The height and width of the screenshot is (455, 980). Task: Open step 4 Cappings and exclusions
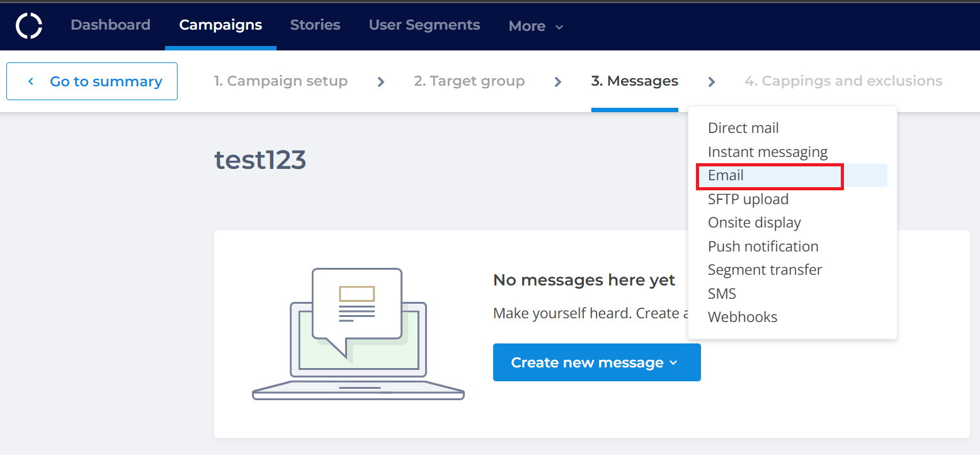[x=843, y=81]
